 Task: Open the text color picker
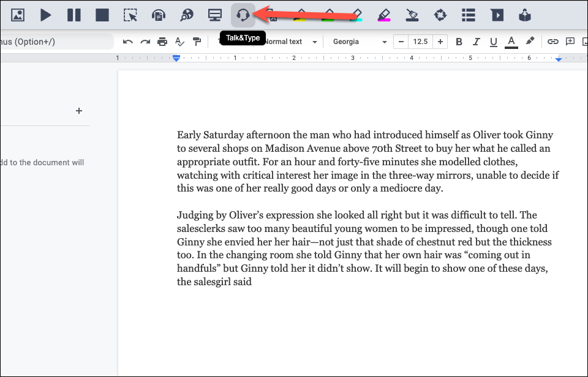(x=511, y=42)
